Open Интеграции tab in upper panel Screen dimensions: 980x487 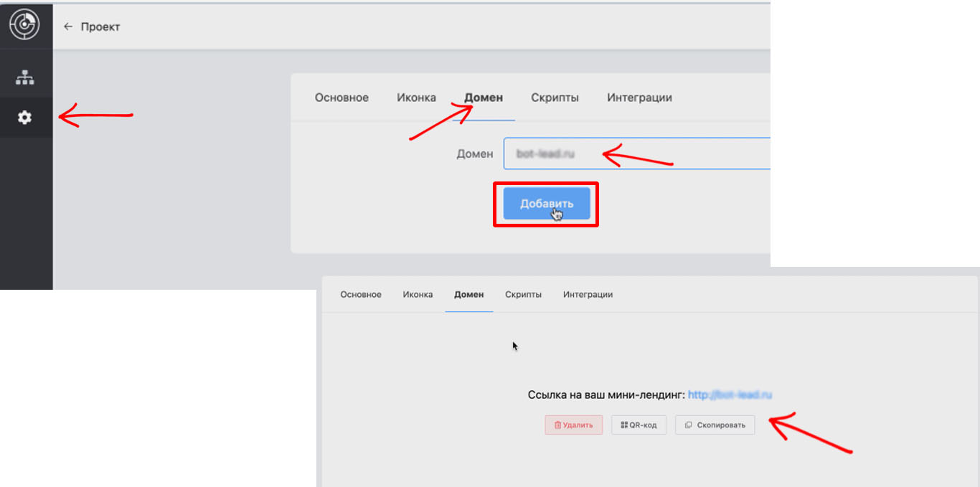(x=639, y=98)
